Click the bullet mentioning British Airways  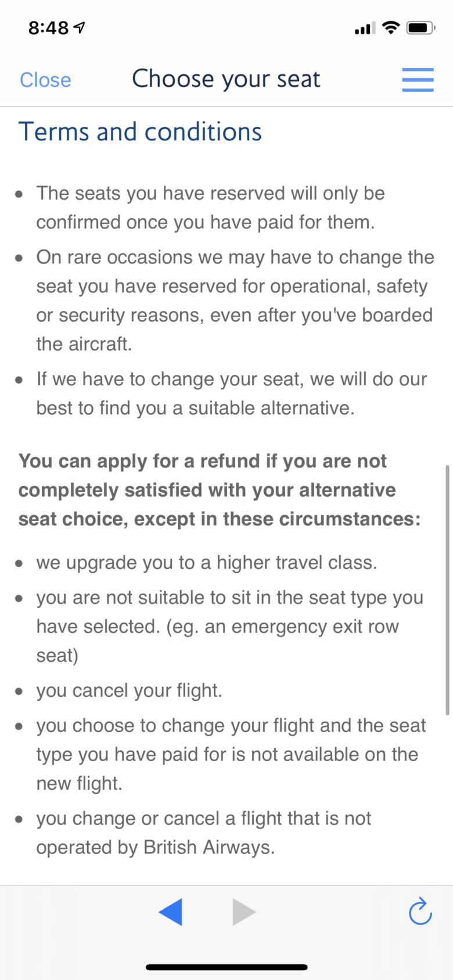click(203, 833)
